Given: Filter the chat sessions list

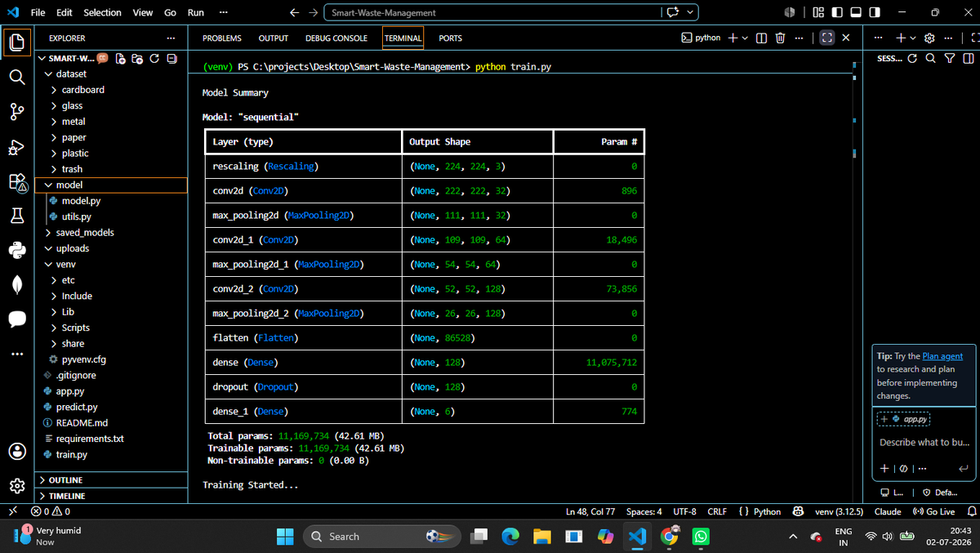Looking at the screenshot, I should point(949,59).
